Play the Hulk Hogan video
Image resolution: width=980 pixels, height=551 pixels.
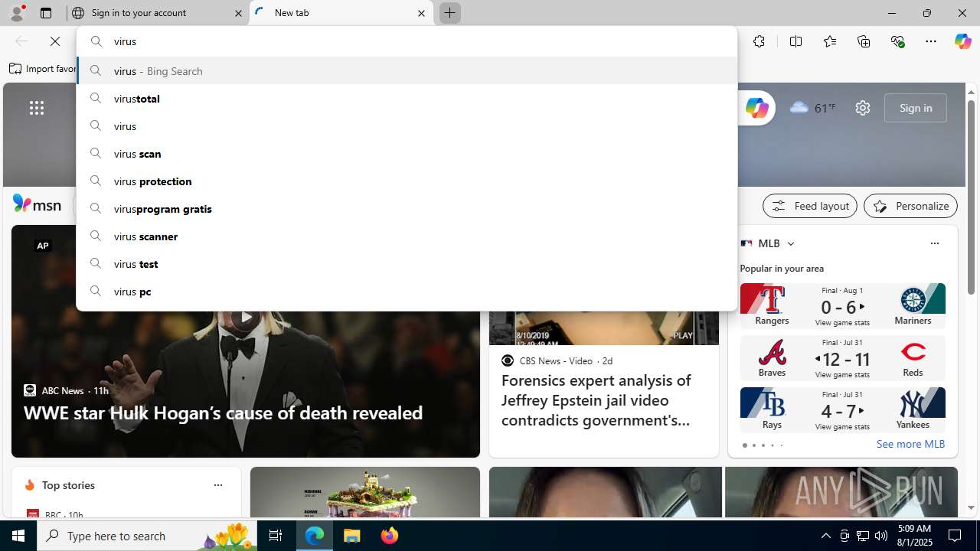coord(245,317)
